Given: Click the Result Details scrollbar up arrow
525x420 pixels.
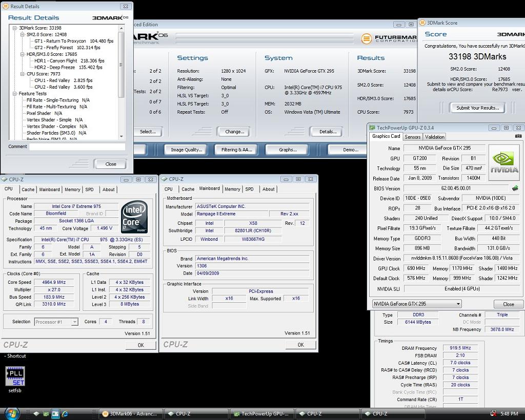Looking at the screenshot, I should [x=121, y=28].
